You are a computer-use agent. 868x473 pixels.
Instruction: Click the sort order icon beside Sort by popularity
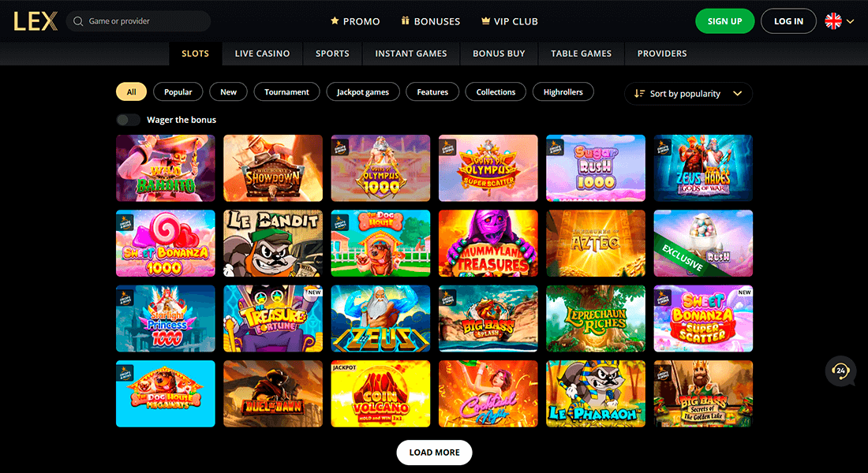point(639,94)
